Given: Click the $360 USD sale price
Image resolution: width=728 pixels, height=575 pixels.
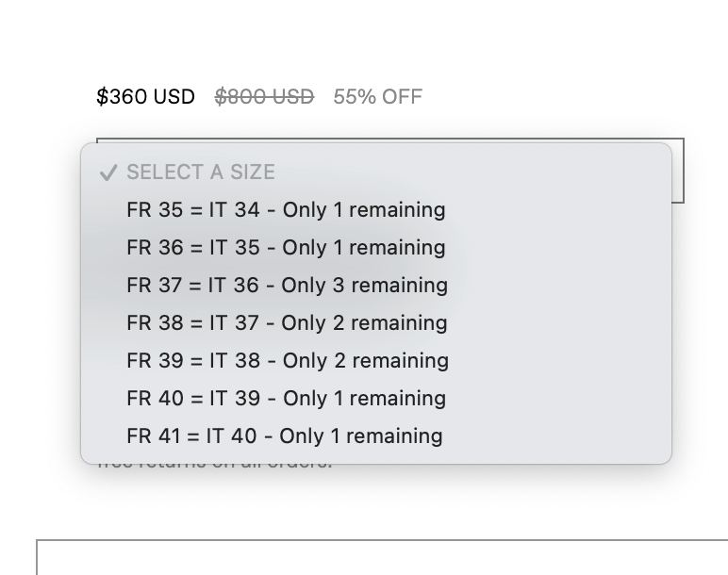Looking at the screenshot, I should point(145,96).
